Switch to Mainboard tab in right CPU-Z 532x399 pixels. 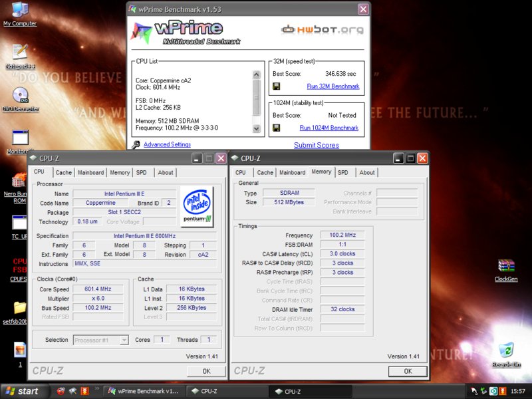pyautogui.click(x=293, y=172)
